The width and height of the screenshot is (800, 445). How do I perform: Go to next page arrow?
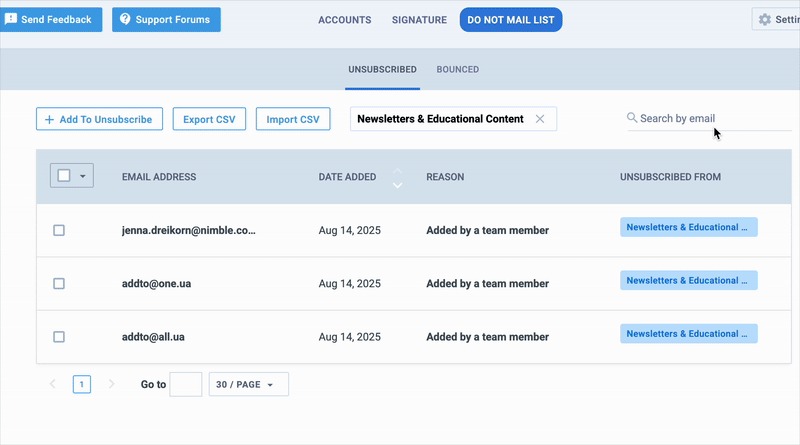point(111,384)
